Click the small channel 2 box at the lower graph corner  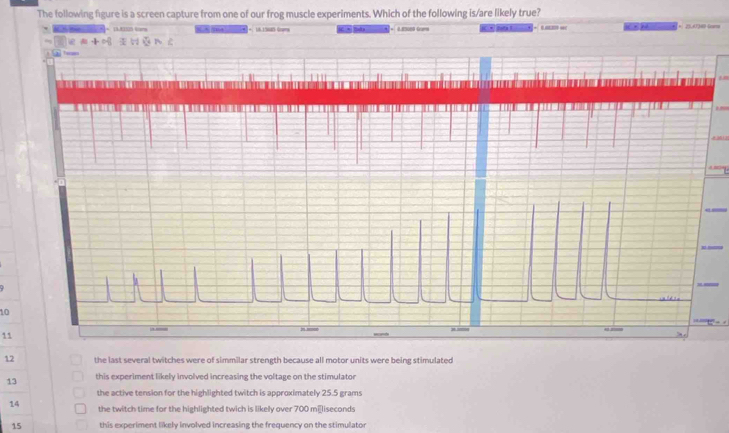[61, 182]
